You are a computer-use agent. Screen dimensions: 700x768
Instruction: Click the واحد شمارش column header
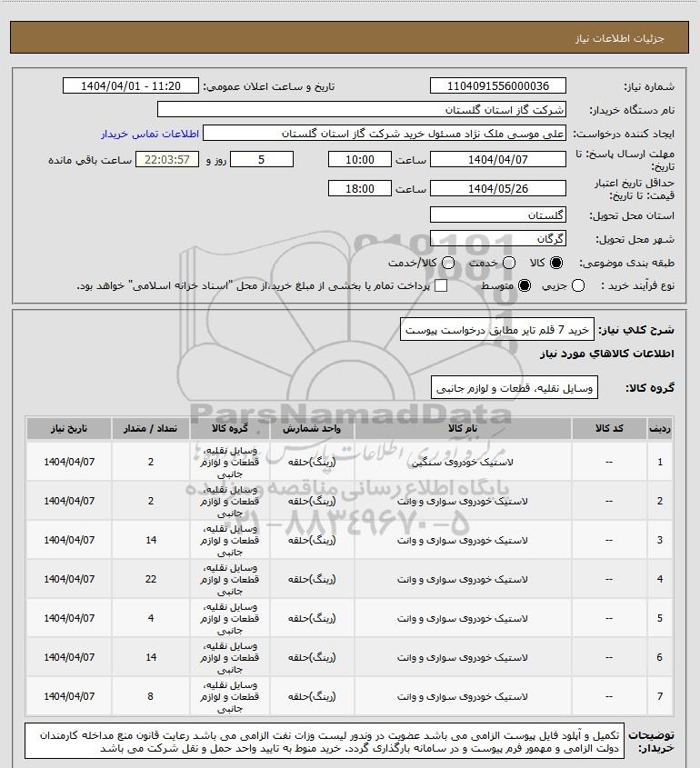pos(312,429)
